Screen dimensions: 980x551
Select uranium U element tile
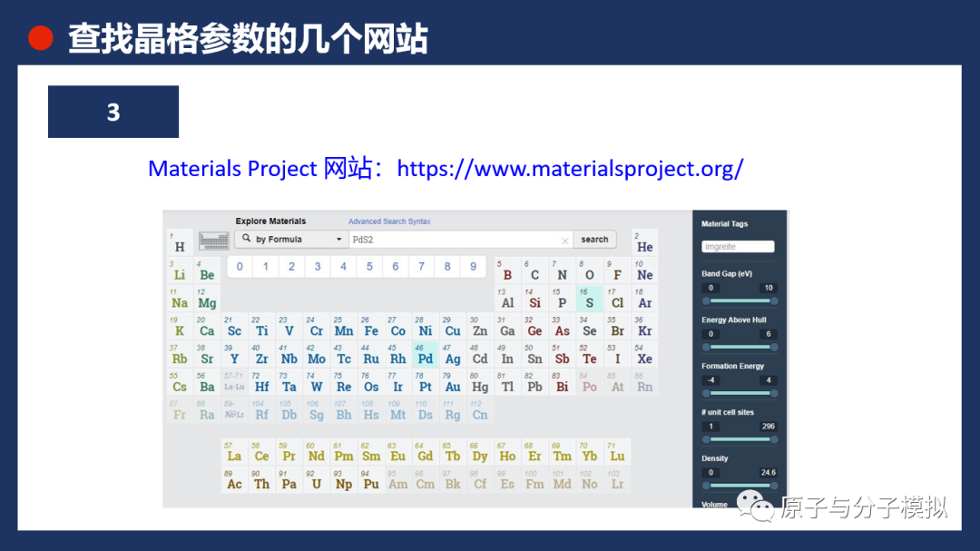tap(317, 479)
